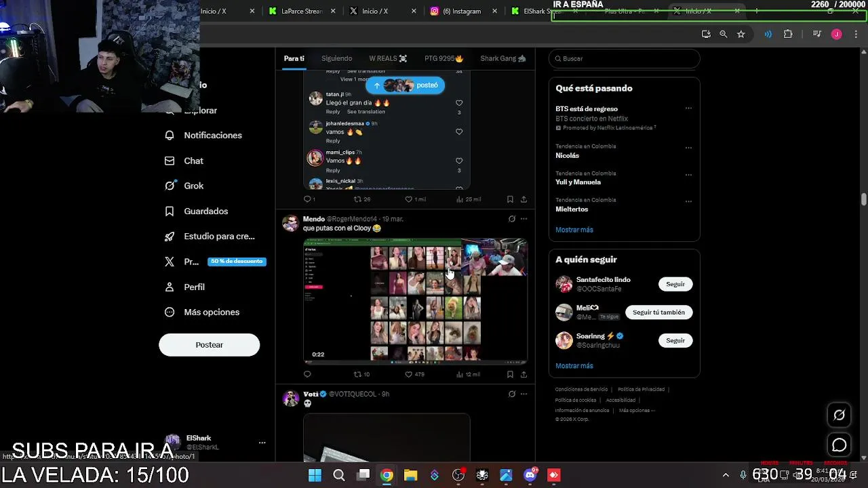Click the 50 % de descuento badge
Image resolution: width=868 pixels, height=488 pixels.
pyautogui.click(x=237, y=262)
